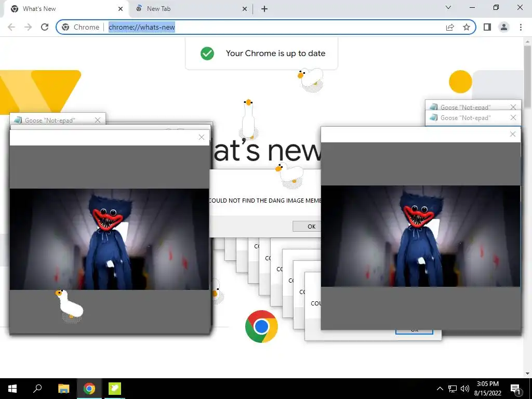Close the left monster image window
This screenshot has height=399, width=532.
(202, 137)
